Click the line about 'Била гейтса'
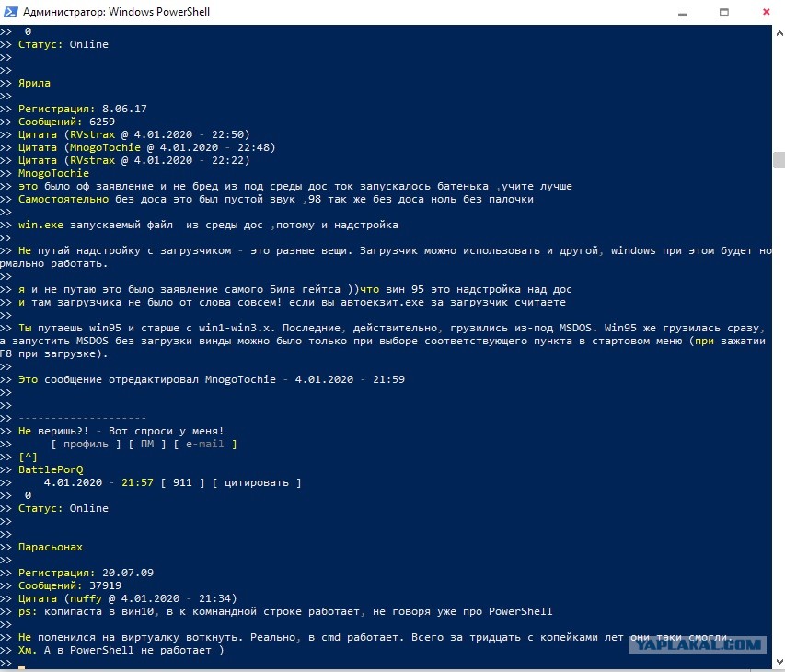This screenshot has height=672, width=785. tap(294, 289)
